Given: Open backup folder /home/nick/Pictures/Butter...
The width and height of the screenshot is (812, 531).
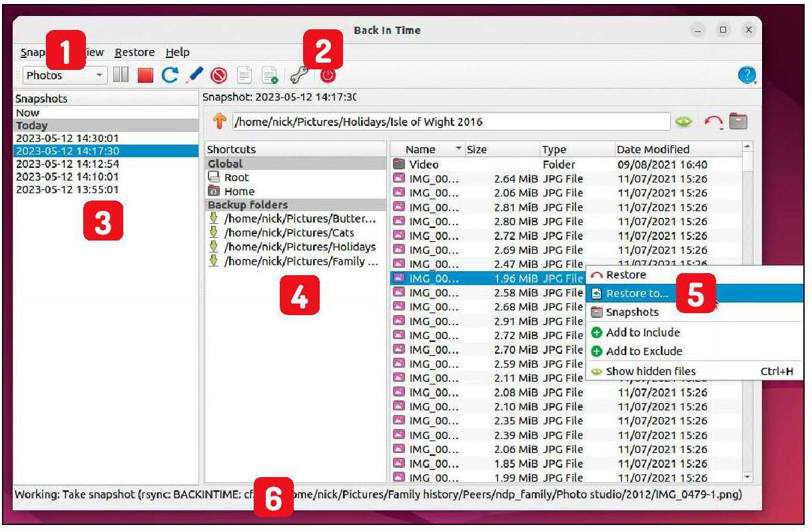Looking at the screenshot, I should click(x=296, y=219).
